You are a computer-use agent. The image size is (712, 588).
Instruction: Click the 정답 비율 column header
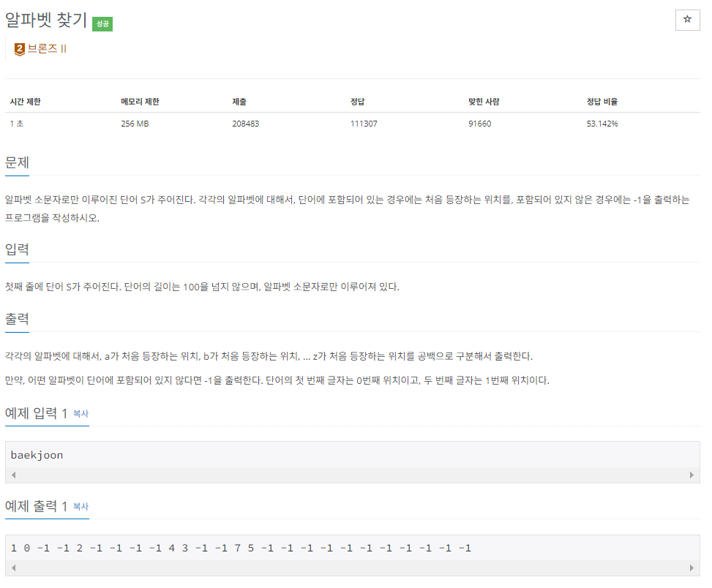[602, 102]
